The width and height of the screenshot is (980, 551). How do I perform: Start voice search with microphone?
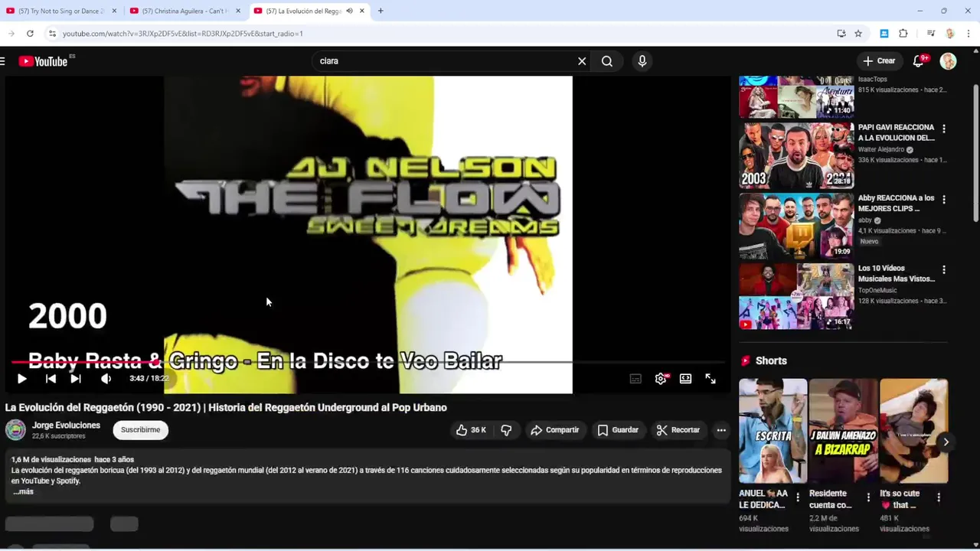tap(642, 61)
